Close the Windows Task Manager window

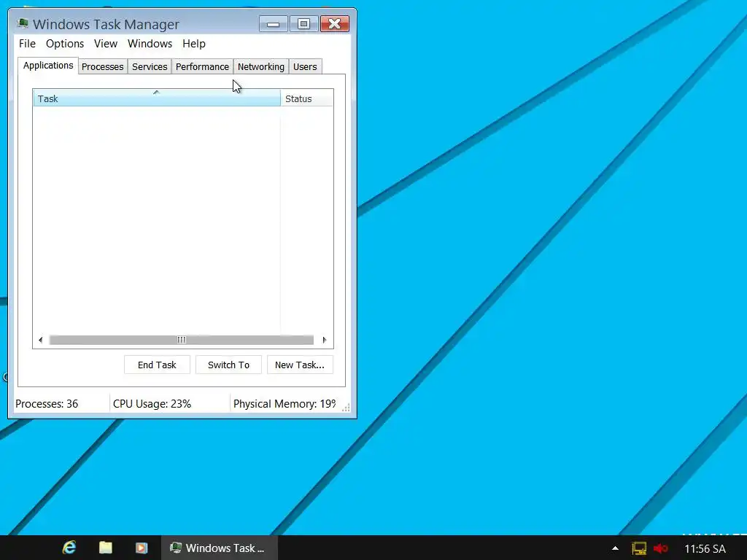(335, 24)
